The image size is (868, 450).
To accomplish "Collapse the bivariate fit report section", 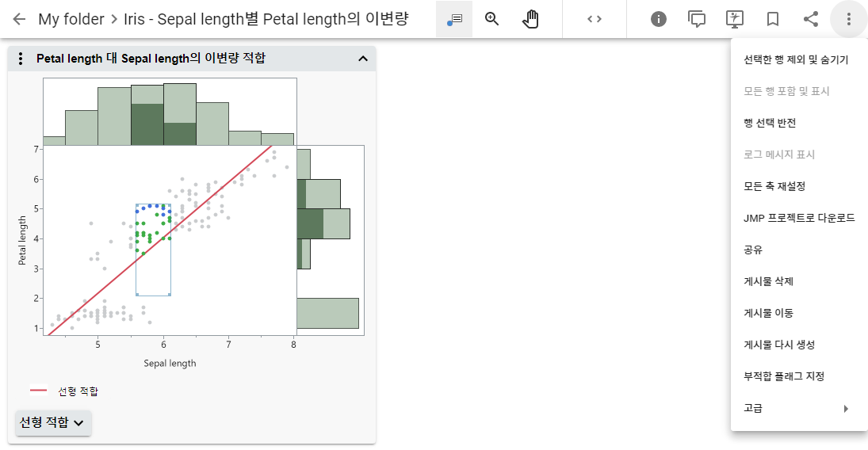I will pyautogui.click(x=363, y=59).
